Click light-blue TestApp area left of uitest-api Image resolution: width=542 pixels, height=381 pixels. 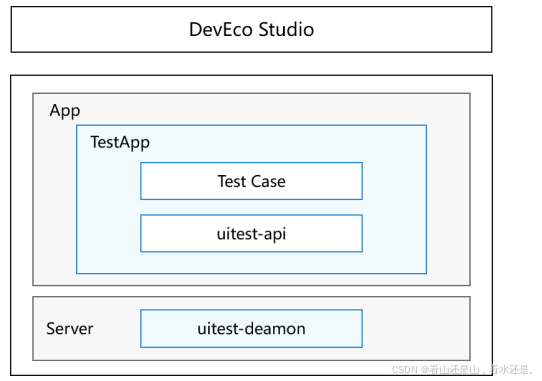coord(109,233)
